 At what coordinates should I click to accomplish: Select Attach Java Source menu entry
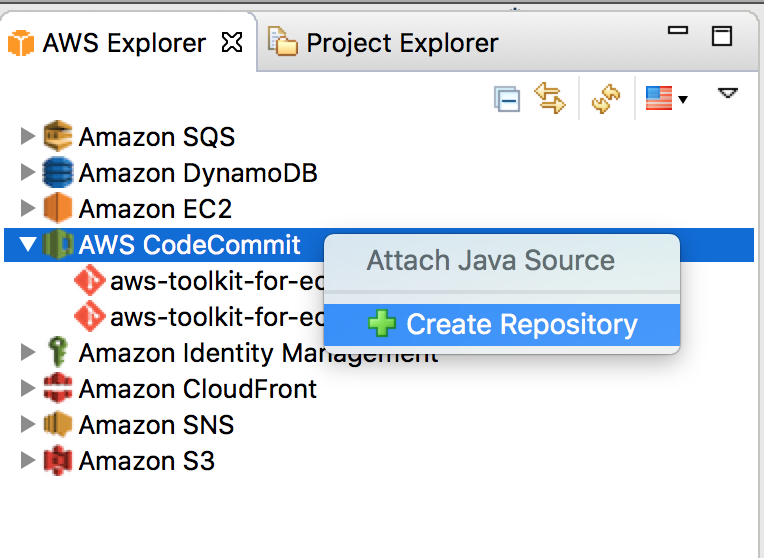(490, 261)
